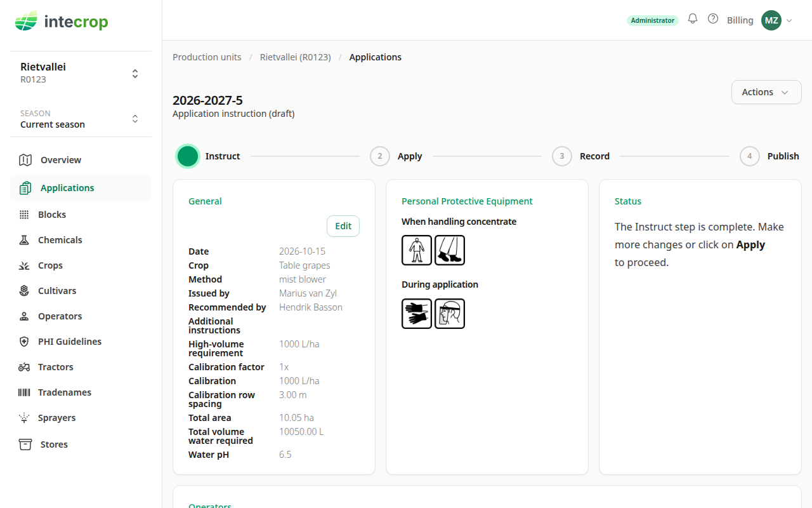Click the Overview map icon
Viewport: 812px width, 508px height.
click(25, 160)
